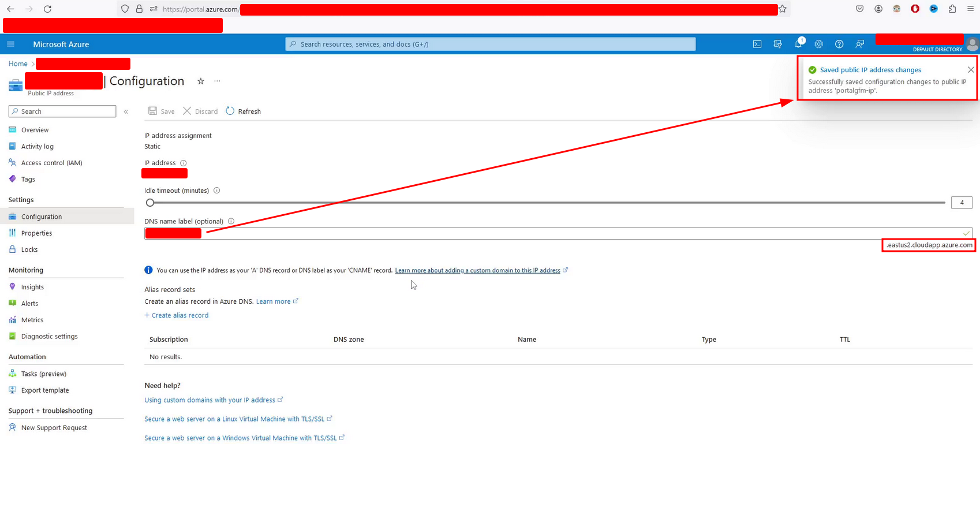The height and width of the screenshot is (507, 980).
Task: Open the Learn more link for alias records
Action: coord(274,301)
